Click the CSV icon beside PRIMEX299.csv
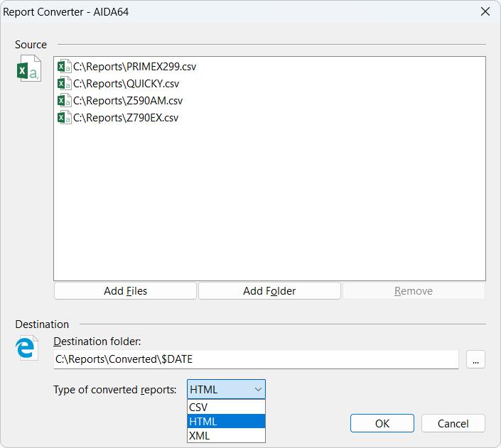 click(64, 67)
